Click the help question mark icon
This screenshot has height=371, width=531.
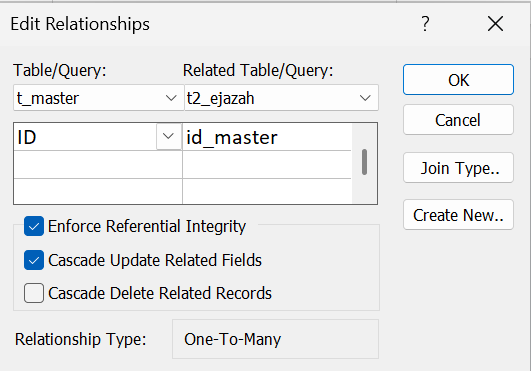pyautogui.click(x=425, y=24)
